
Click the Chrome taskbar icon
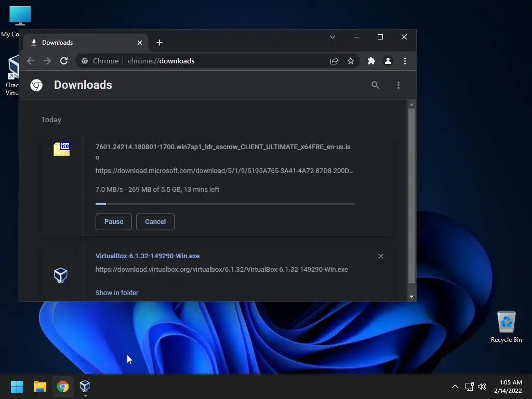tap(63, 387)
